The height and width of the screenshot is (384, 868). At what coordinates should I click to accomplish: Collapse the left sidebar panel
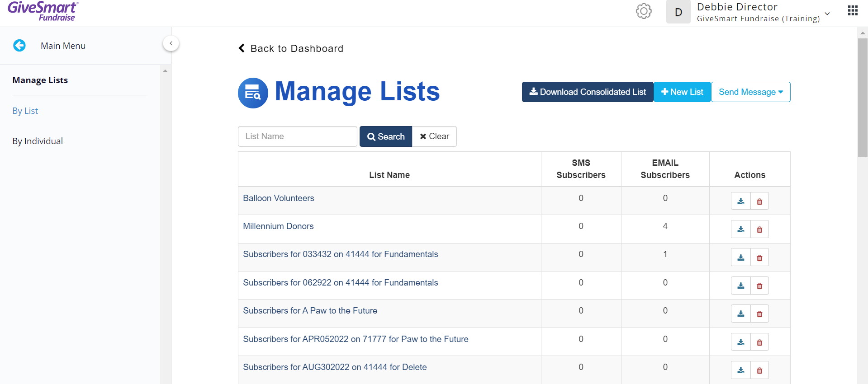click(171, 43)
